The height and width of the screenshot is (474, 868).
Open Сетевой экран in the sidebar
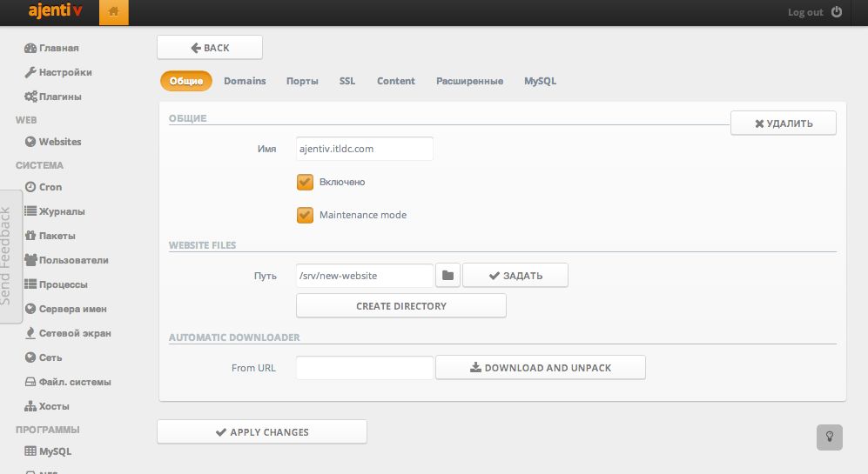68,333
